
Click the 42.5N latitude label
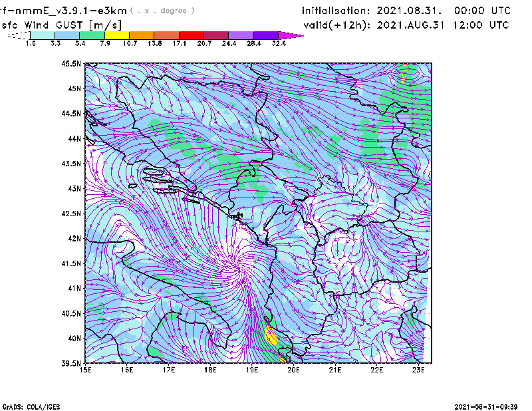[x=71, y=213]
